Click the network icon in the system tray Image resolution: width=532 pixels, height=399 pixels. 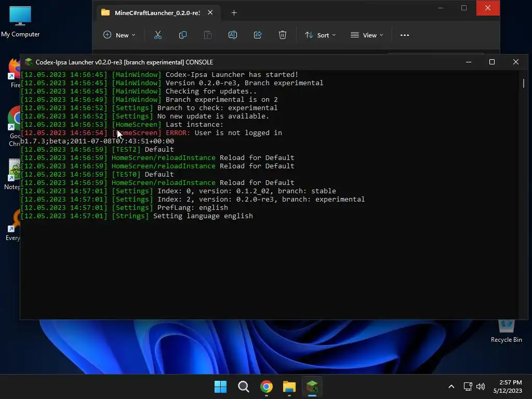coord(468,387)
